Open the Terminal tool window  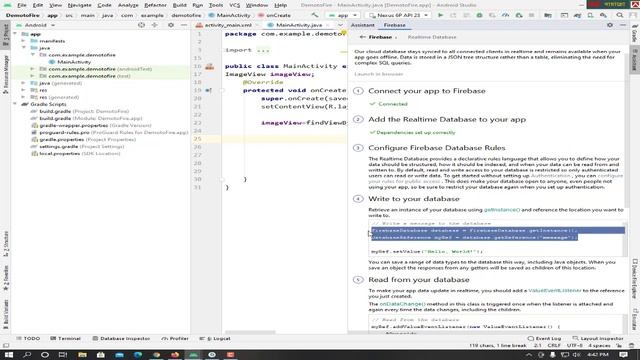coord(65,338)
